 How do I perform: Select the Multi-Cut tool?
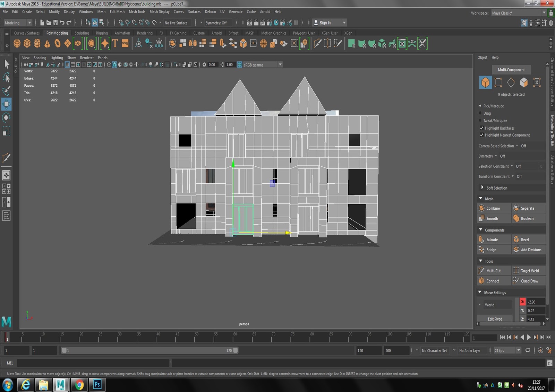click(x=493, y=270)
